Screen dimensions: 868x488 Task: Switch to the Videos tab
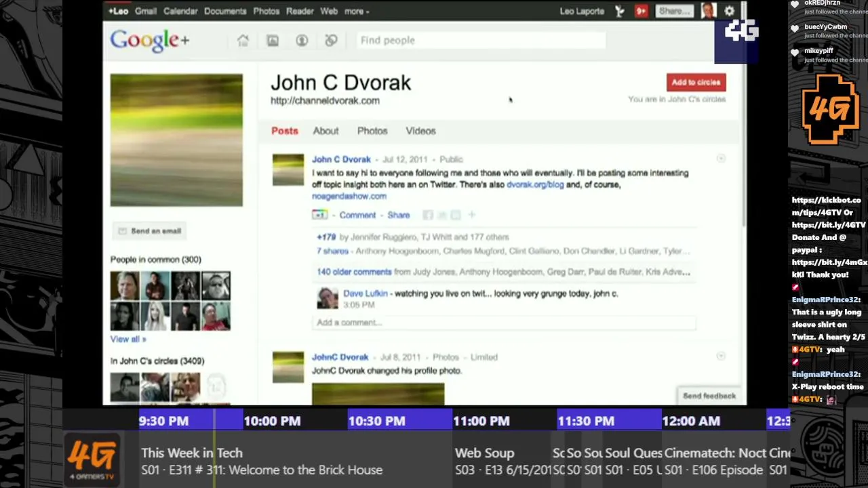pyautogui.click(x=420, y=131)
